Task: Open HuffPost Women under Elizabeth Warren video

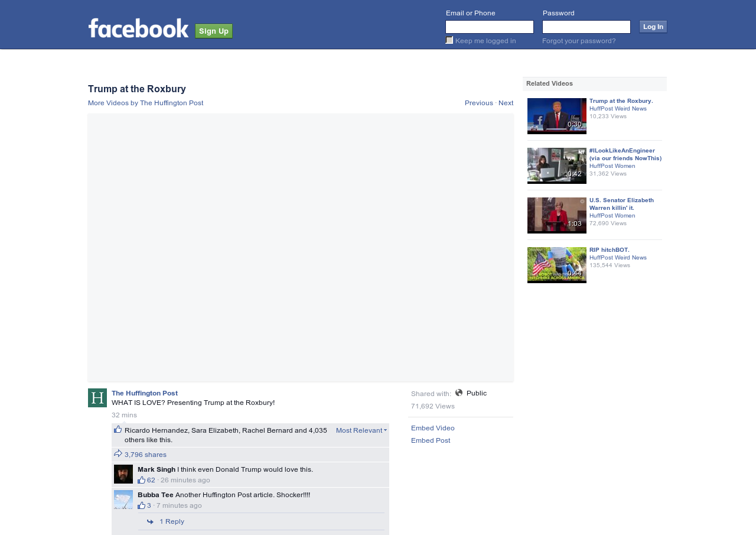Action: pos(612,216)
